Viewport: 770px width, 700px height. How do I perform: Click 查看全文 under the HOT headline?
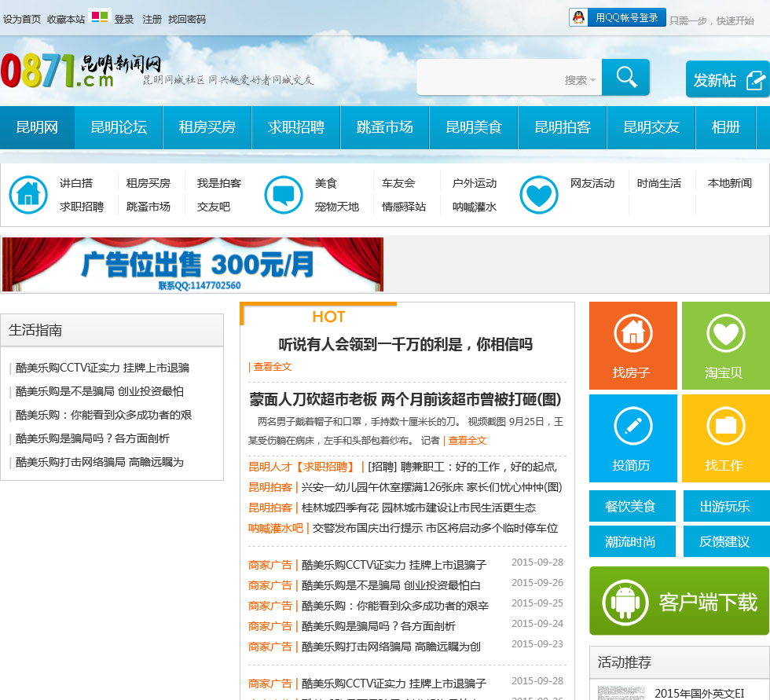coord(272,367)
